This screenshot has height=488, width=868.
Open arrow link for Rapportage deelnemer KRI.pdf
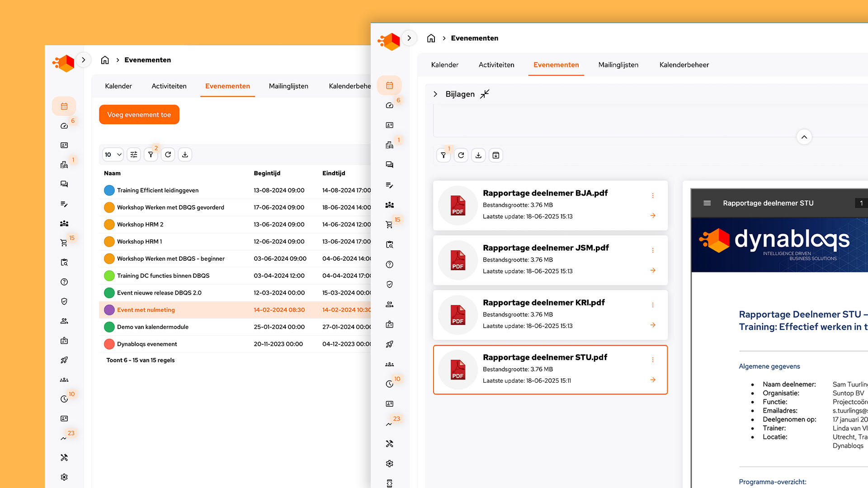pos(653,325)
